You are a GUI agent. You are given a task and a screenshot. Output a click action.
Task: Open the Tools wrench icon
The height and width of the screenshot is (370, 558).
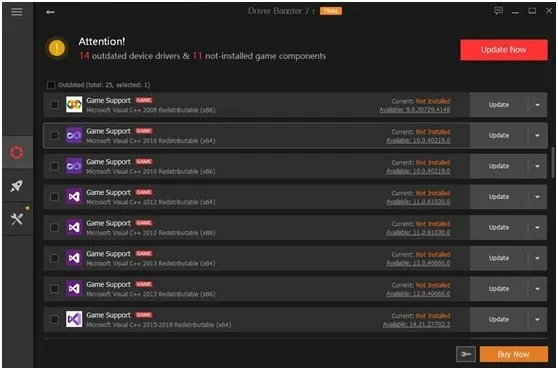[x=17, y=219]
